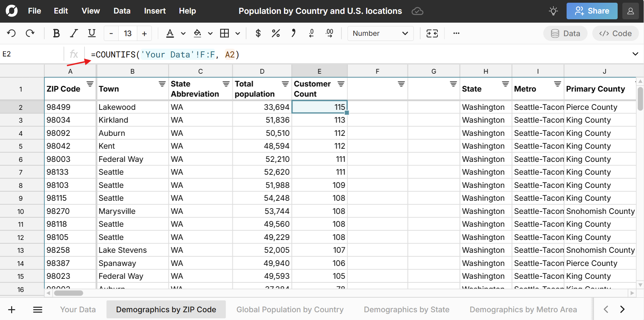This screenshot has height=320, width=644.
Task: Click the decrease decimal places icon
Action: [311, 33]
